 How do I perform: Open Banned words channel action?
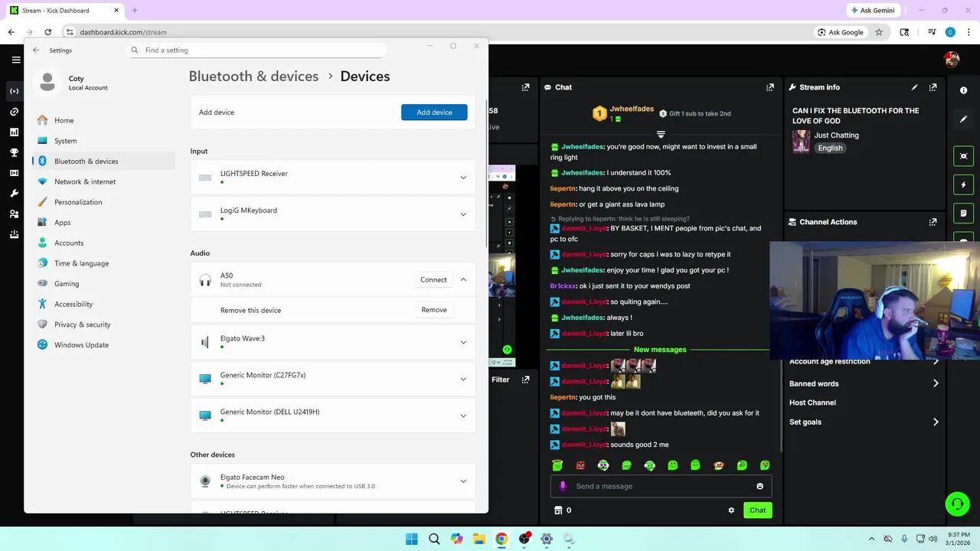click(864, 383)
